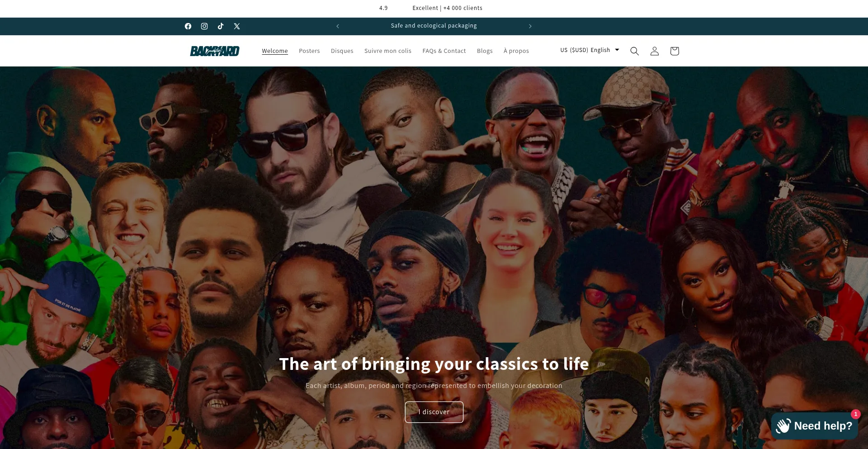Open the Instagram social link
The width and height of the screenshot is (868, 449).
click(204, 26)
